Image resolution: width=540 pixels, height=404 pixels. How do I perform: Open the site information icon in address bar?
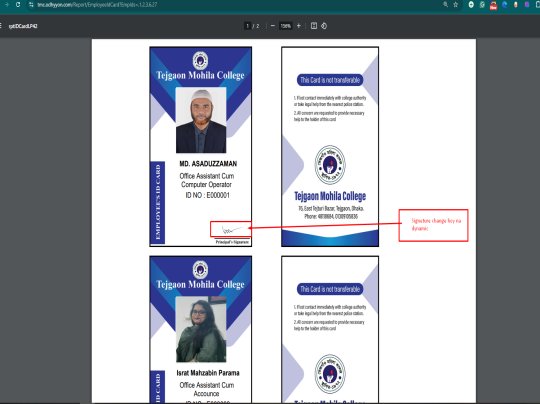[31, 4]
